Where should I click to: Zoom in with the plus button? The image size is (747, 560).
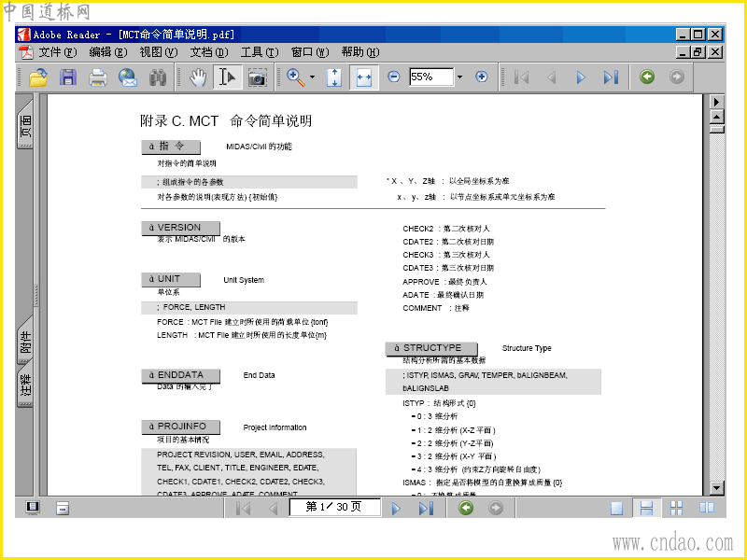[x=482, y=77]
